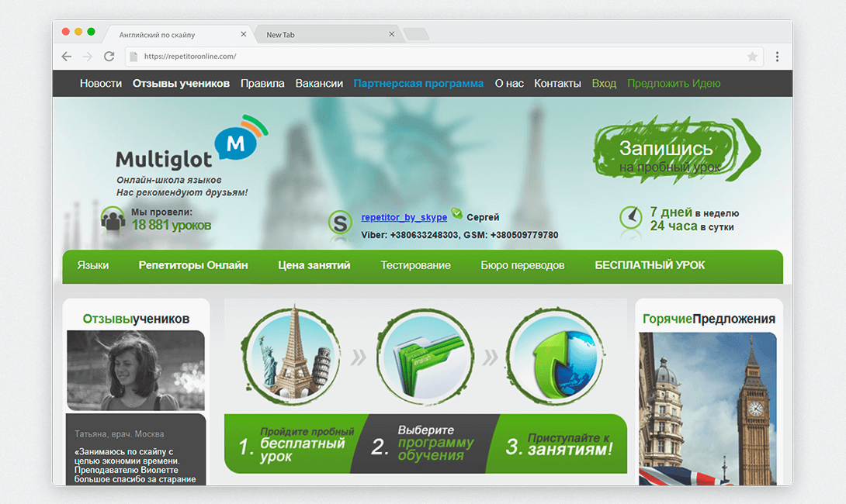
Task: Open Контакты in top menu
Action: 557,84
